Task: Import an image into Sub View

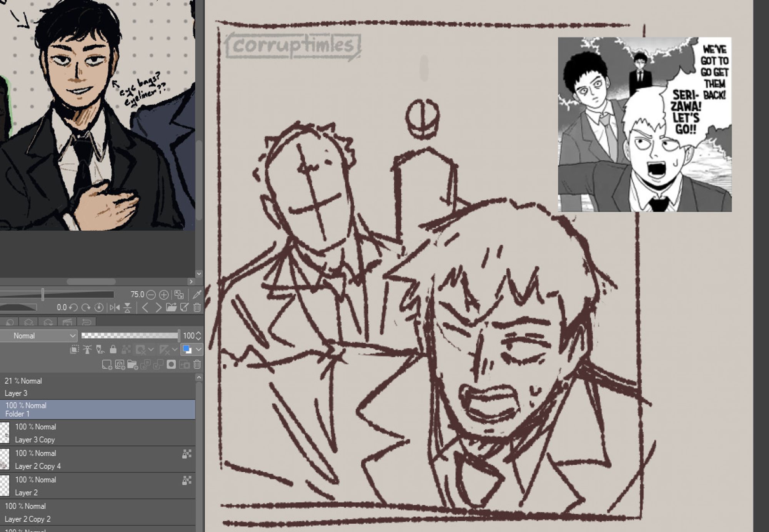Action: coord(171,308)
